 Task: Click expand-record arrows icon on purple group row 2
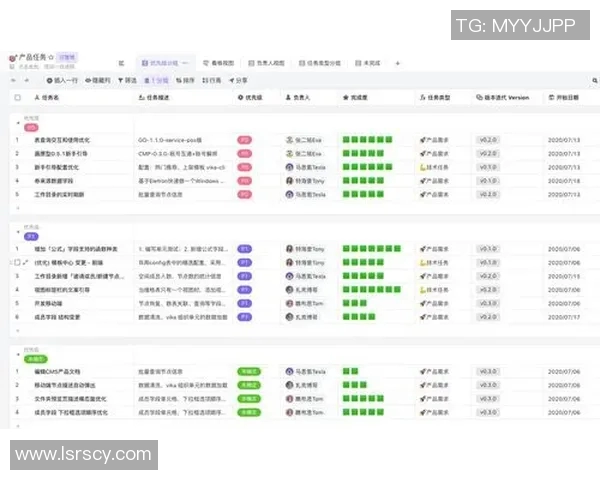tap(26, 263)
